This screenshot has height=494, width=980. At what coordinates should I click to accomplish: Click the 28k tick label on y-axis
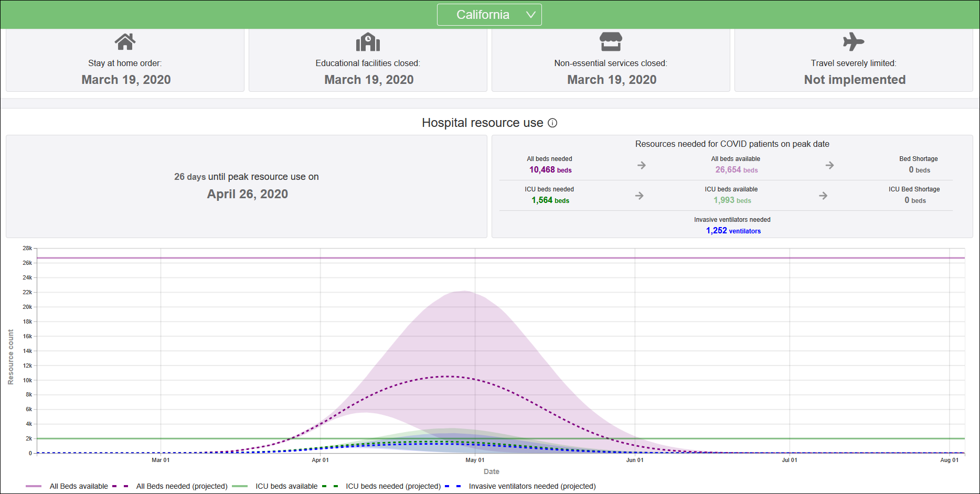point(27,248)
